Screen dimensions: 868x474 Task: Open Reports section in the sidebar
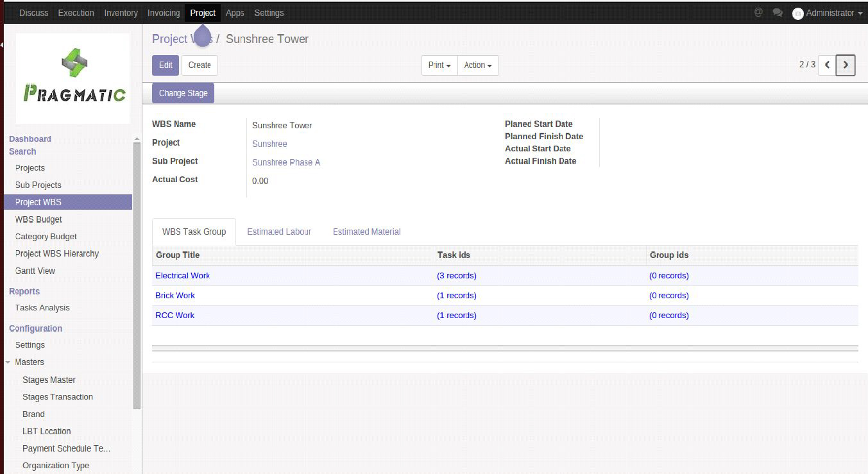pos(24,292)
